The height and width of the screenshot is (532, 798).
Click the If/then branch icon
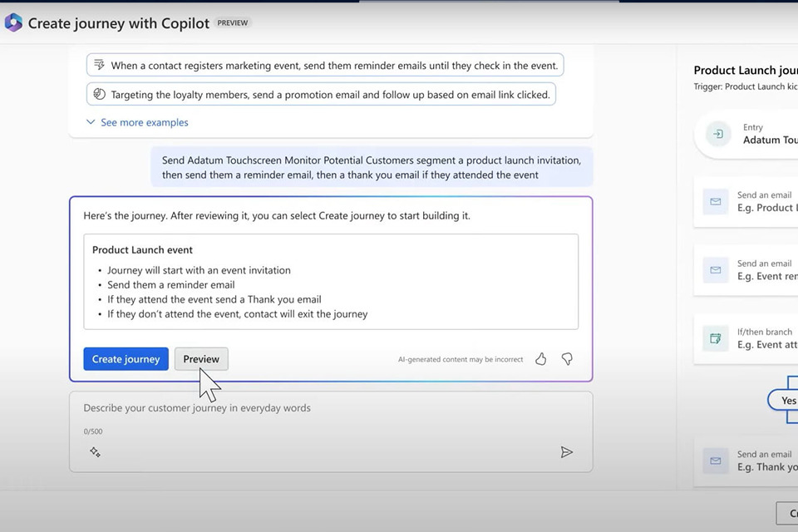pos(715,338)
